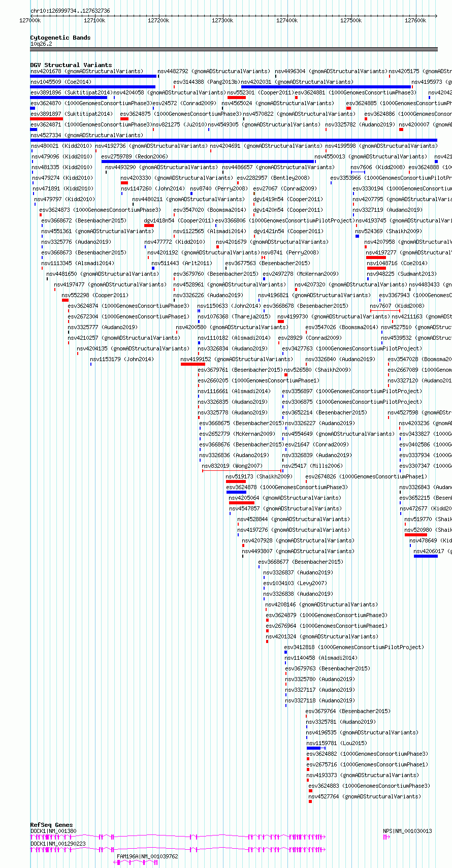Click the chr10:126999734..127632736 coordinate label
The height and width of the screenshot is (868, 452).
click(70, 11)
